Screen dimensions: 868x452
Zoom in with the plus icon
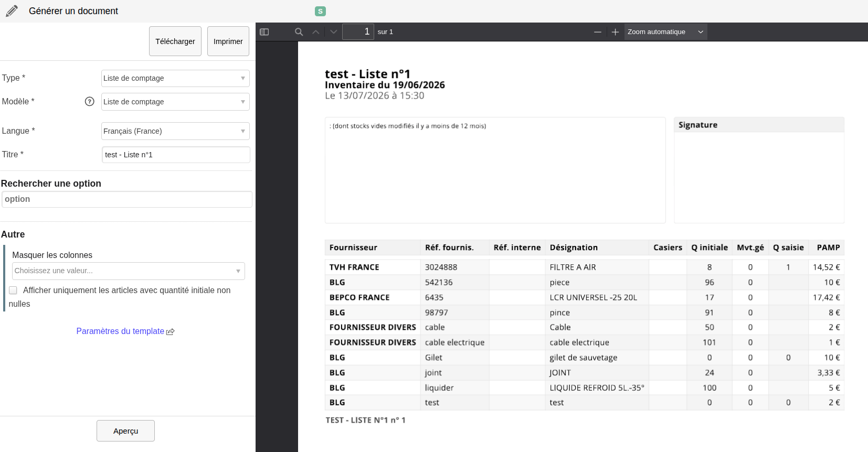(x=616, y=32)
